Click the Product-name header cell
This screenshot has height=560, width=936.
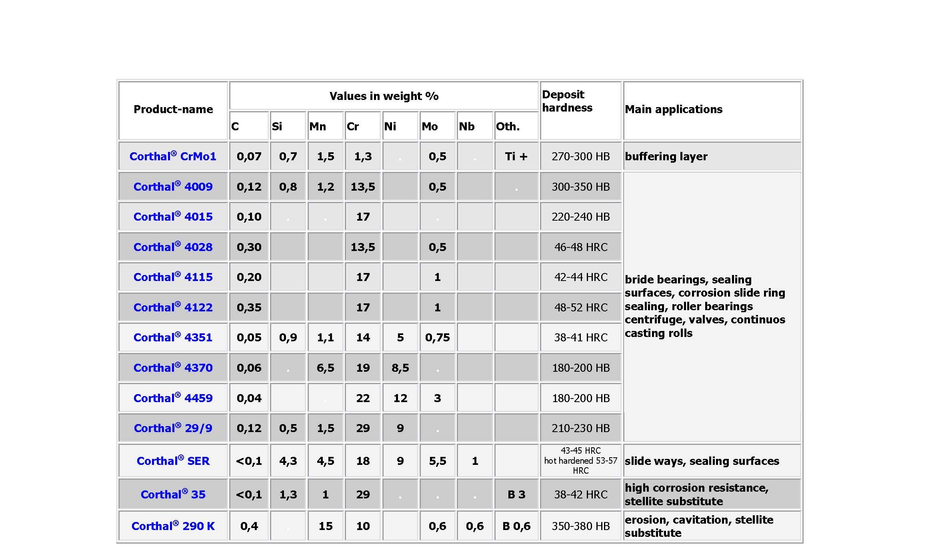pyautogui.click(x=173, y=111)
